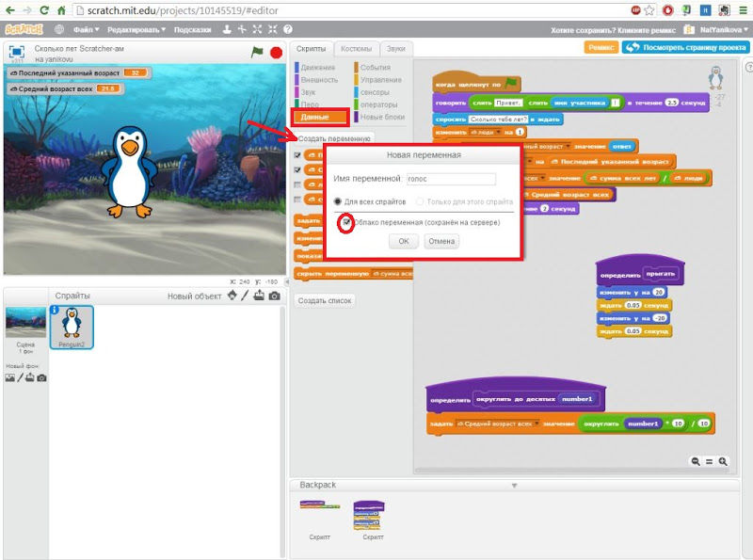753x560 pixels.
Task: Open the Редактировать dropdown menu
Action: click(136, 30)
